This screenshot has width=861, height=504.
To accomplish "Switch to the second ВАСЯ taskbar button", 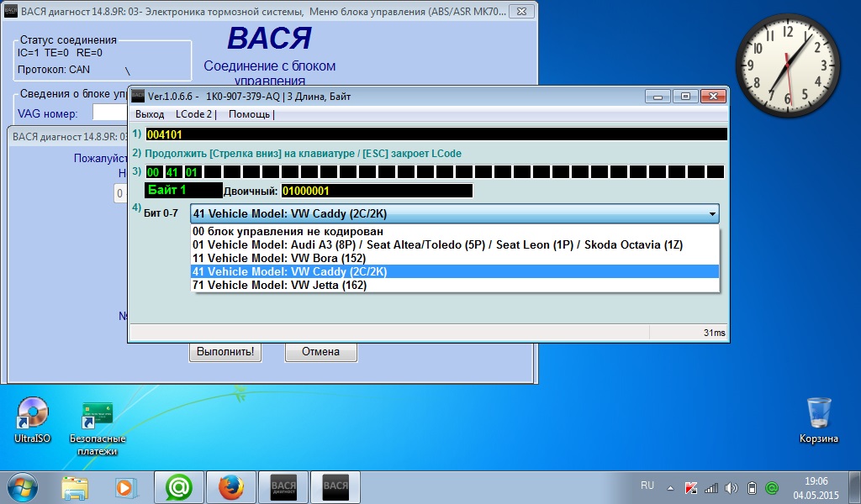I will click(x=335, y=487).
